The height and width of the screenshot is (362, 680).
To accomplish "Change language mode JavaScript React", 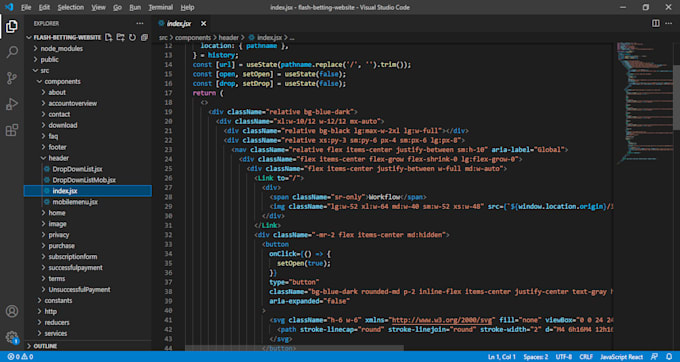I will (621, 357).
